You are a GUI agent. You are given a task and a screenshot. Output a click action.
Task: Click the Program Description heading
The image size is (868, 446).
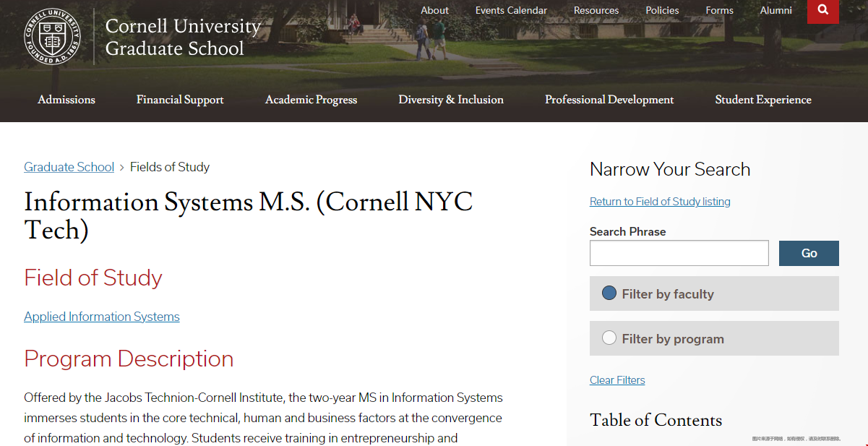[x=129, y=359]
